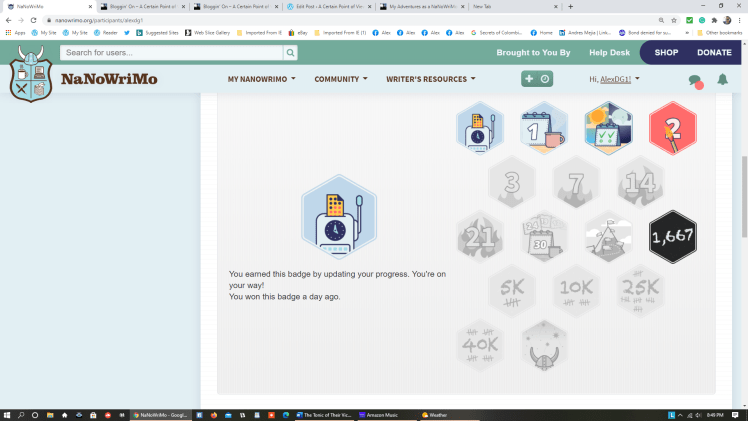The height and width of the screenshot is (421, 748).
Task: Open the notifications bell icon
Action: 722,79
